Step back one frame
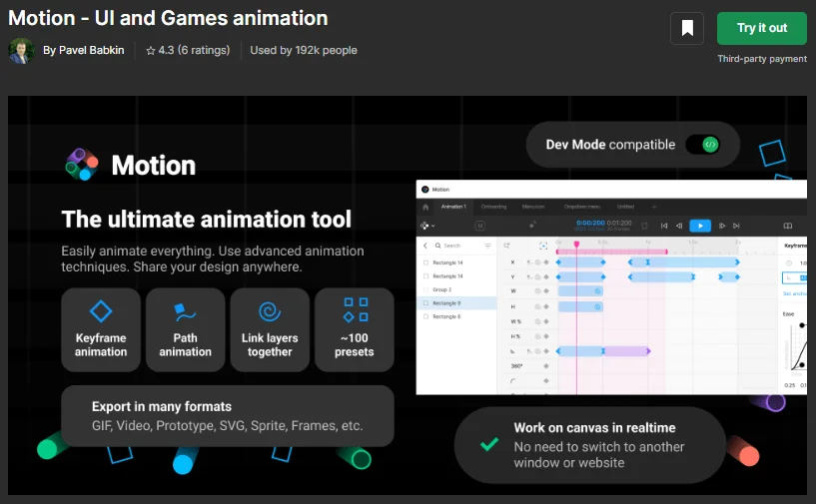The height and width of the screenshot is (504, 816). [x=678, y=226]
